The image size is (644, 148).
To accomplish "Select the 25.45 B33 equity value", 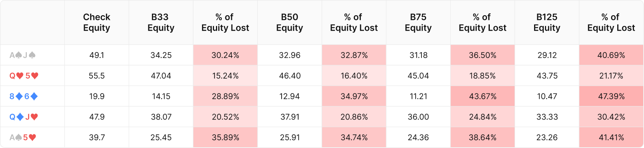I will click(x=161, y=138).
